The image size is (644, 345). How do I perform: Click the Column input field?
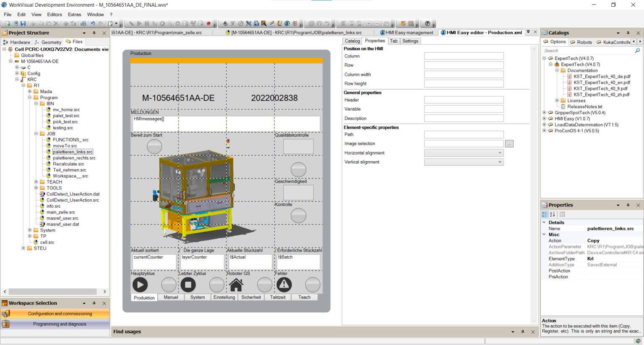464,56
